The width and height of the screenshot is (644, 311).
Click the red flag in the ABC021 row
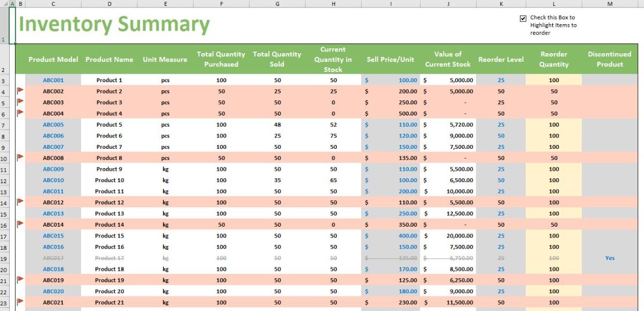[x=20, y=302]
